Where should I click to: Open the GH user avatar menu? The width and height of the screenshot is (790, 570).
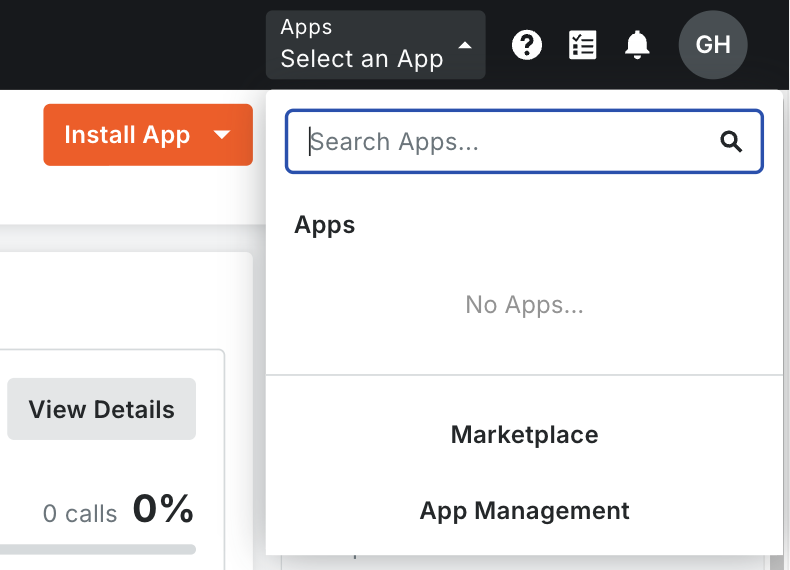(x=713, y=45)
